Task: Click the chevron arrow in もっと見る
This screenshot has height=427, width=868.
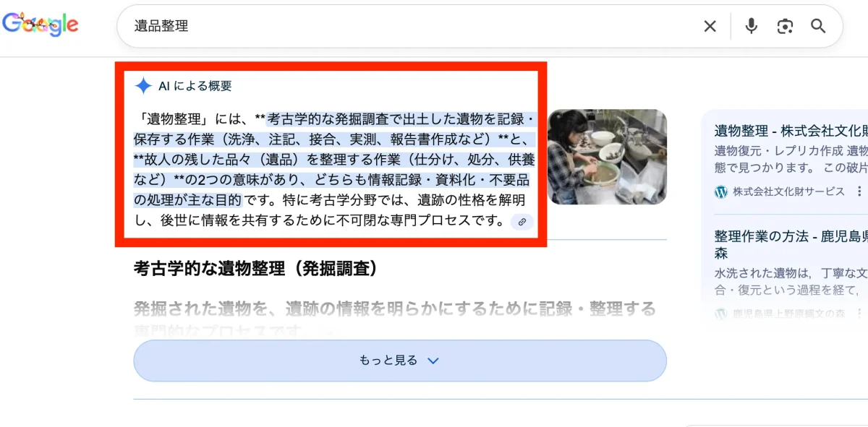Action: pyautogui.click(x=433, y=361)
